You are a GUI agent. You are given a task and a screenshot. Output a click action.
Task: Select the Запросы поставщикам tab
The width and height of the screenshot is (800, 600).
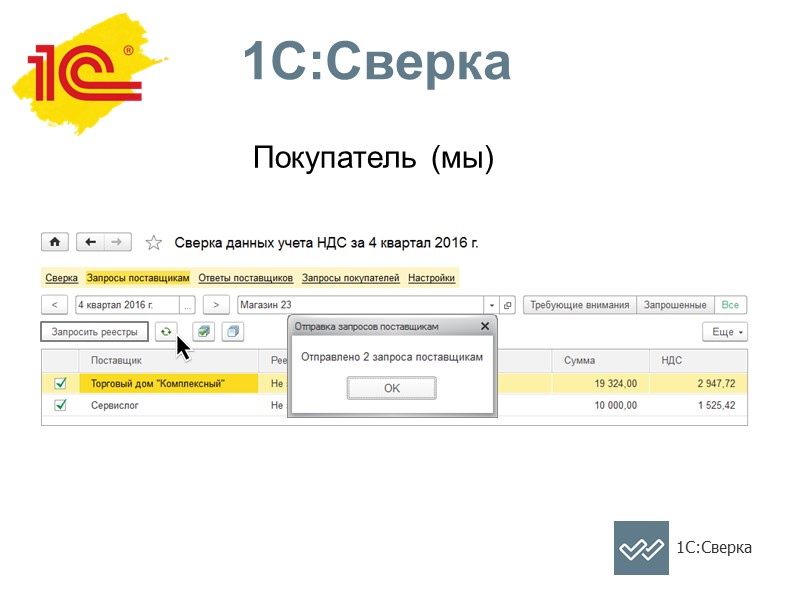(138, 278)
